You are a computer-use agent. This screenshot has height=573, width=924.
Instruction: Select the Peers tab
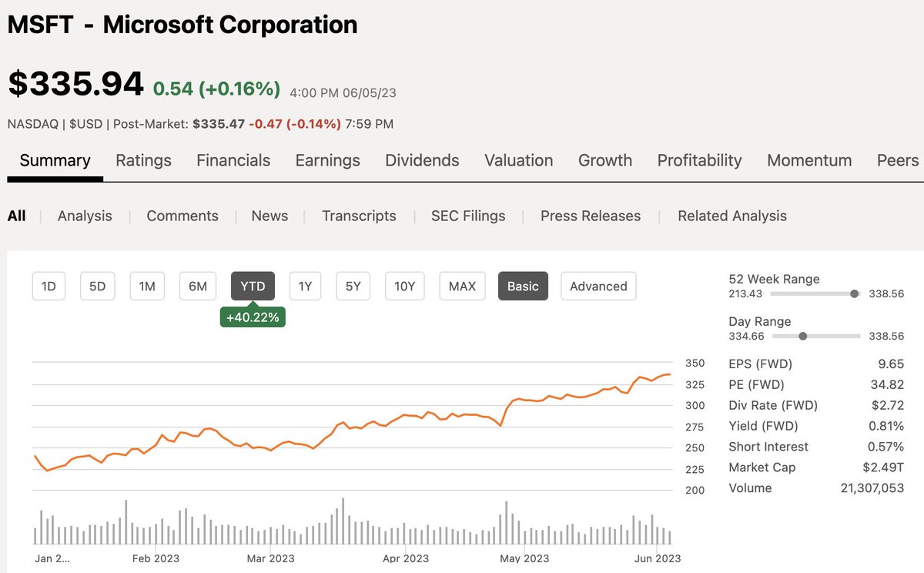point(898,160)
